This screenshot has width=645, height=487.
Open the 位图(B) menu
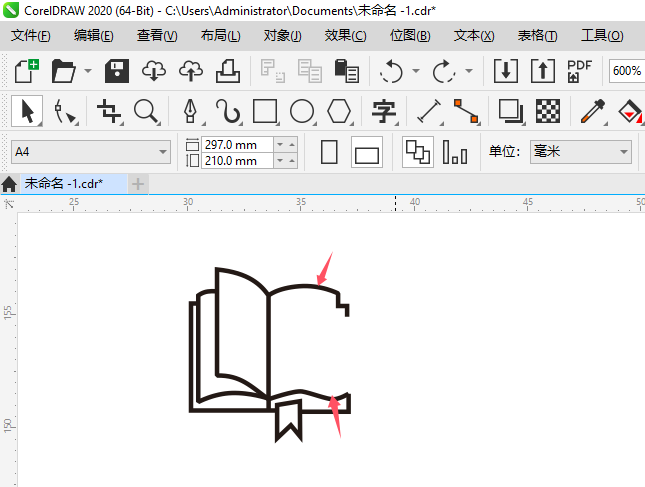click(410, 35)
